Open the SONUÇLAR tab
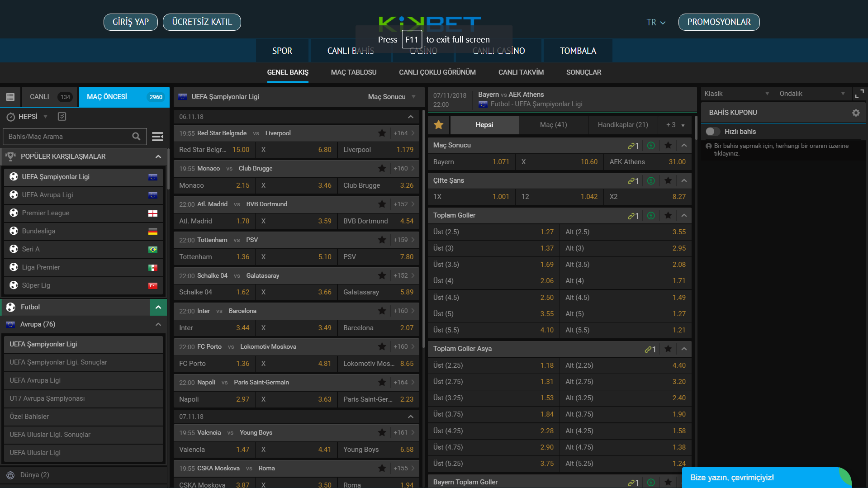The image size is (868, 488). (583, 72)
